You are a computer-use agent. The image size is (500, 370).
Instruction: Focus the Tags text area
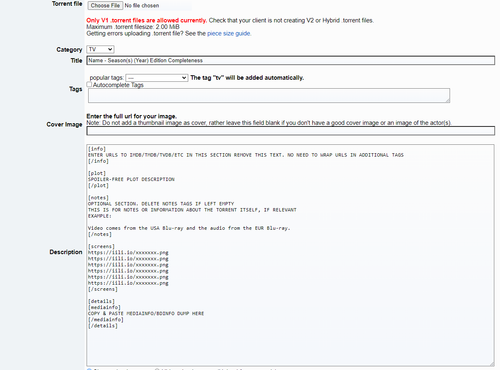(269, 95)
